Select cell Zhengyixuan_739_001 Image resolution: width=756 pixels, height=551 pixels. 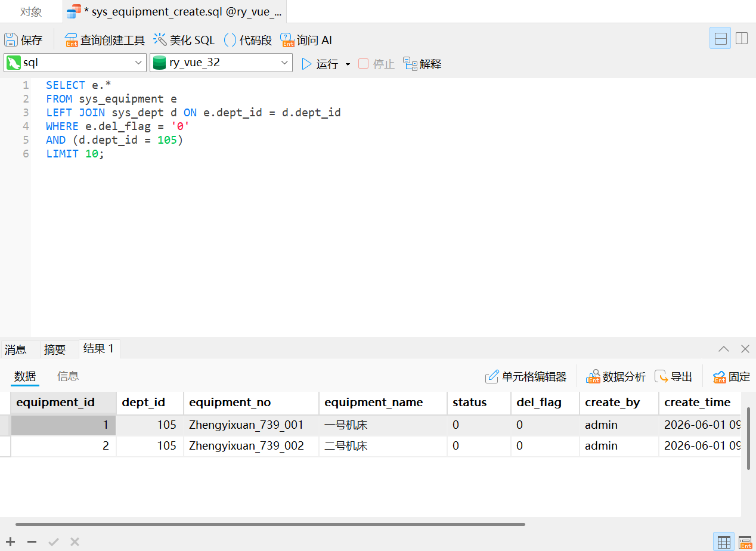[251, 425]
